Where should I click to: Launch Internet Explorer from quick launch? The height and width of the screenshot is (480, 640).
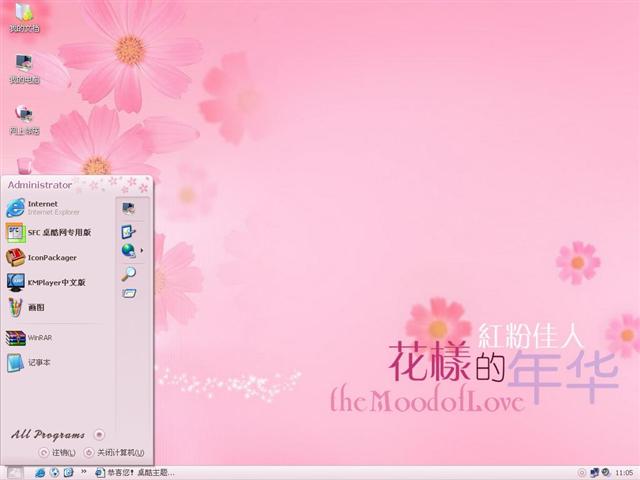pos(40,473)
